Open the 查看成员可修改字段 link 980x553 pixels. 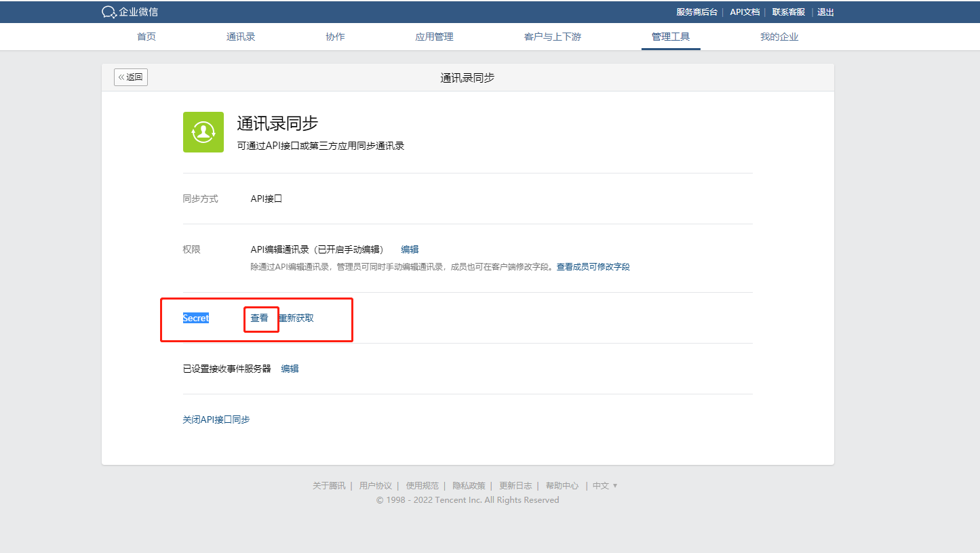(593, 267)
